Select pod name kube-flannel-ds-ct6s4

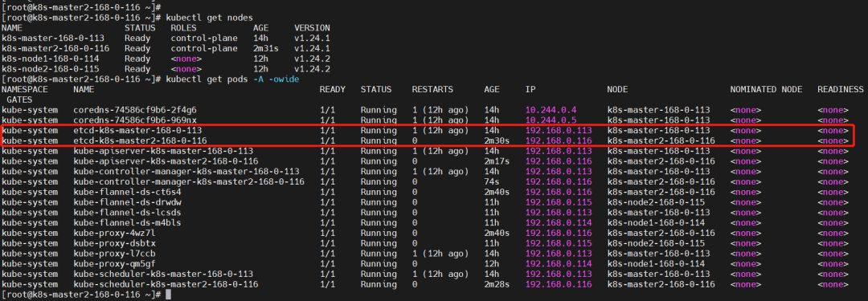[127, 192]
